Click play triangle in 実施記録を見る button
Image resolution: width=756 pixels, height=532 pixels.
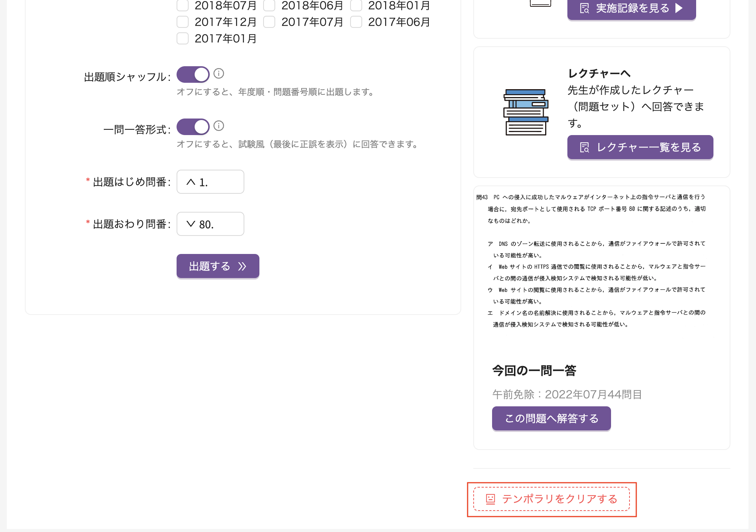(679, 8)
